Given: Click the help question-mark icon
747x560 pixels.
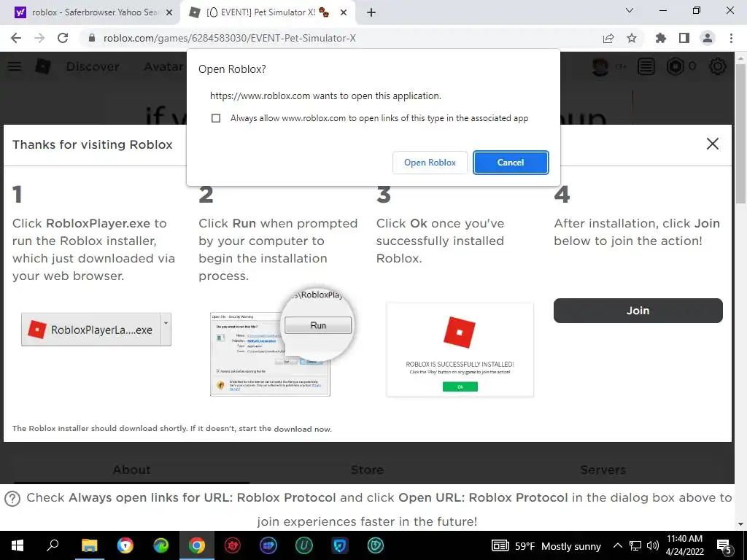Looking at the screenshot, I should click(12, 499).
